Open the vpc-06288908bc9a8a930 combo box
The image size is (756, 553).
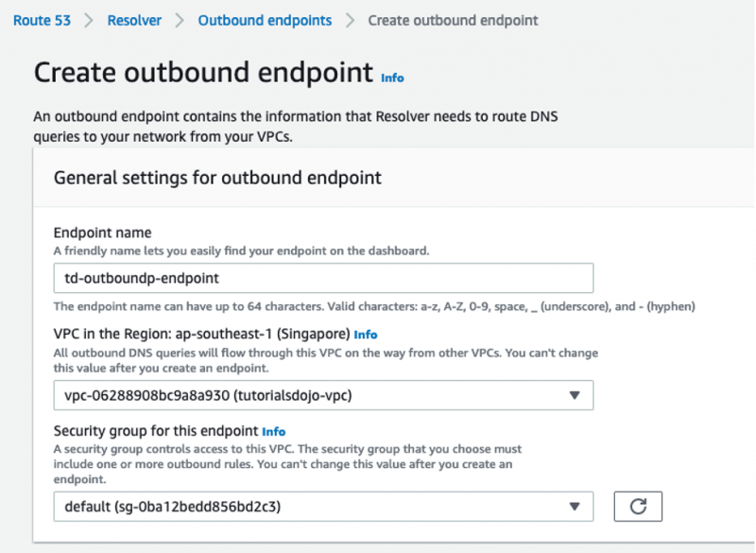[x=323, y=395]
